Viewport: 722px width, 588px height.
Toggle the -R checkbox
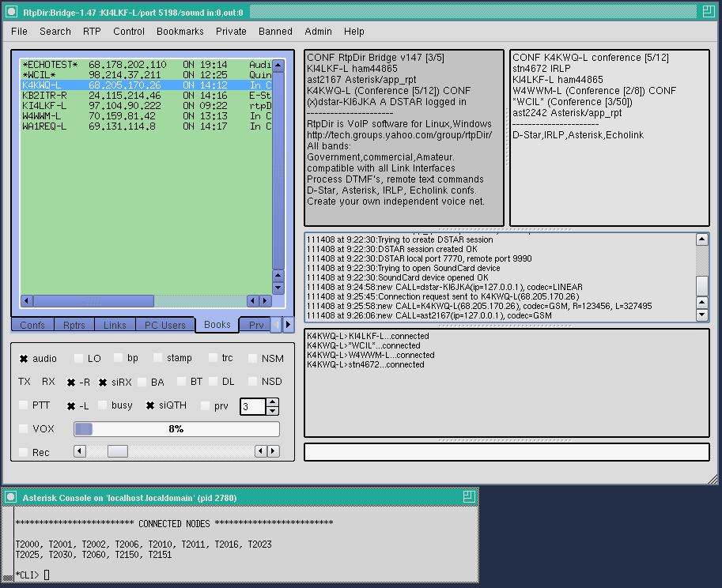pyautogui.click(x=71, y=382)
